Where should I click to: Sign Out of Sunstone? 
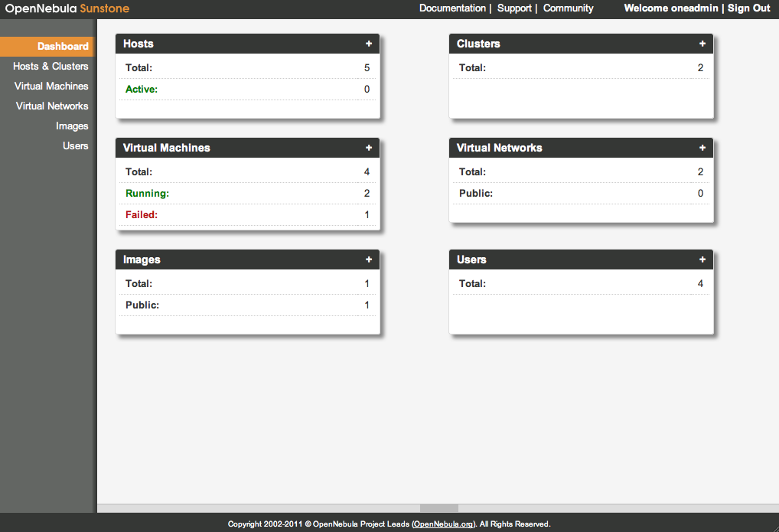(748, 8)
